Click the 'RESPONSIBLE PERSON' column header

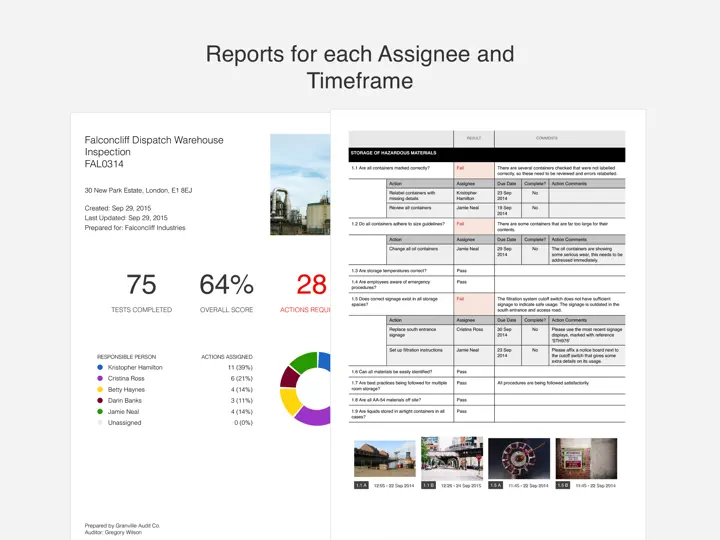click(x=126, y=357)
